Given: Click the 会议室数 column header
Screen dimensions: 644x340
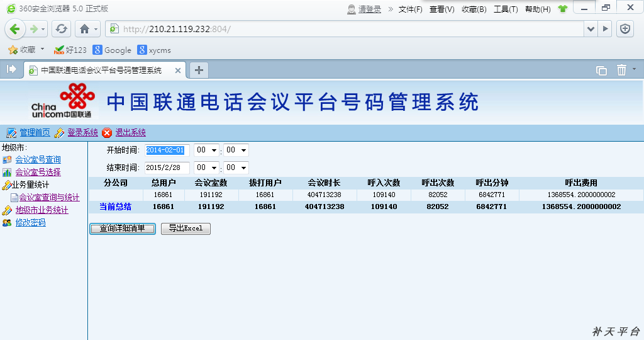Looking at the screenshot, I should pyautogui.click(x=211, y=183).
